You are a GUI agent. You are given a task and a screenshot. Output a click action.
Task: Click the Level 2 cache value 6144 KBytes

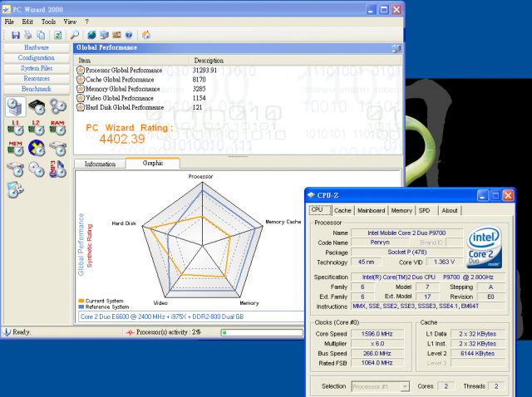(x=477, y=353)
